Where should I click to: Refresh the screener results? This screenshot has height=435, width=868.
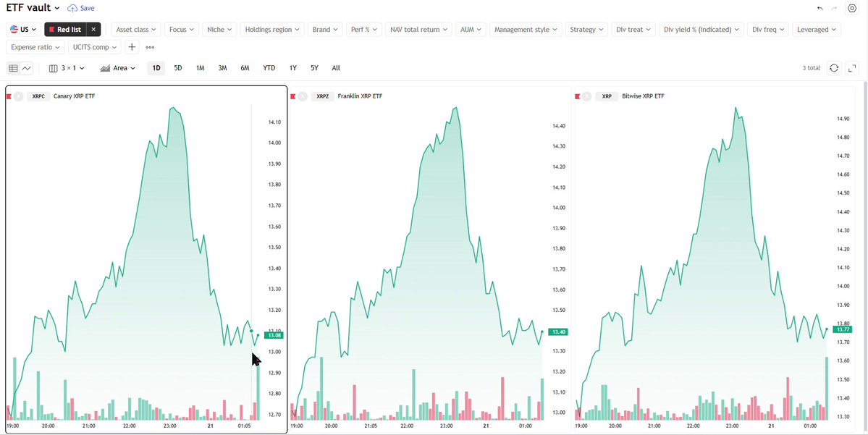(834, 68)
